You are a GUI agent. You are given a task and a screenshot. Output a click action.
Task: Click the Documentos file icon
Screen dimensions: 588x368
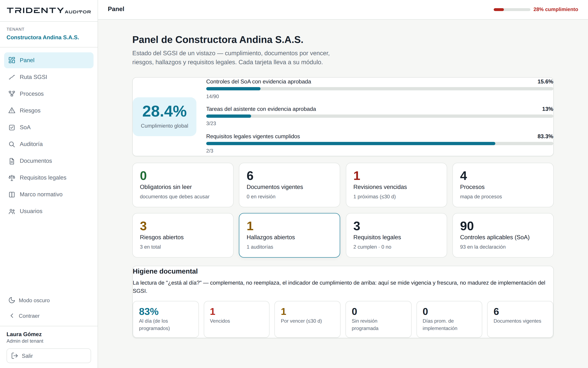pyautogui.click(x=12, y=161)
